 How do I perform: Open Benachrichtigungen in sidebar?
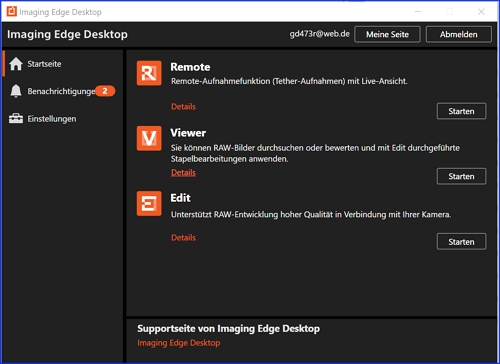click(61, 91)
